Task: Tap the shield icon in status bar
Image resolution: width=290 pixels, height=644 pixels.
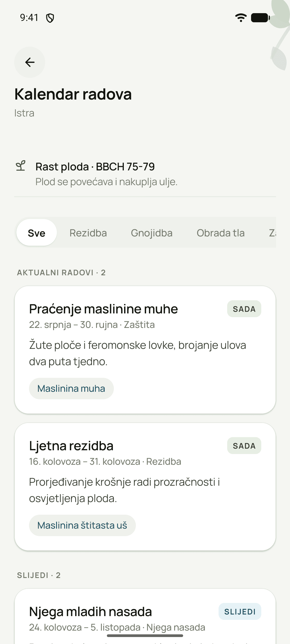Action: [x=50, y=18]
